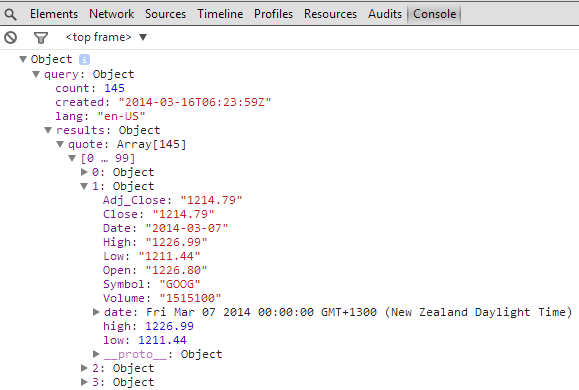Image resolution: width=579 pixels, height=390 pixels.
Task: Collapse the quote: Array[145] node
Action: coord(60,144)
